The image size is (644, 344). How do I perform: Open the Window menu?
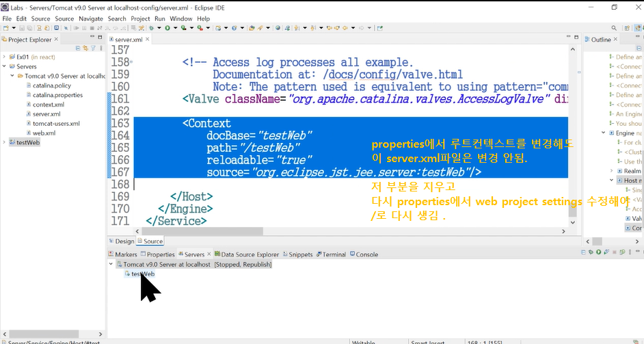click(x=180, y=18)
